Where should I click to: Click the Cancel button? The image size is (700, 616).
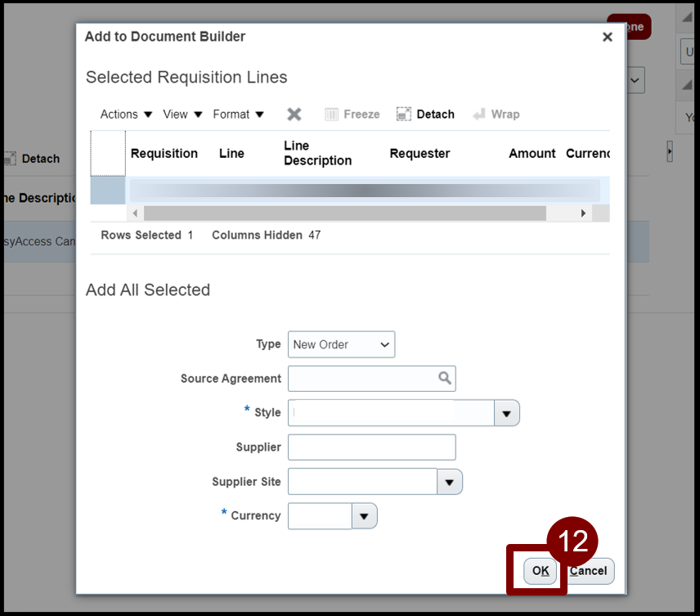pyautogui.click(x=589, y=571)
